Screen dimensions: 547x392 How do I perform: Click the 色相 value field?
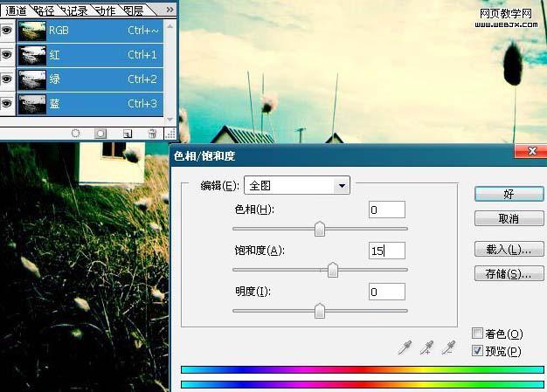387,210
